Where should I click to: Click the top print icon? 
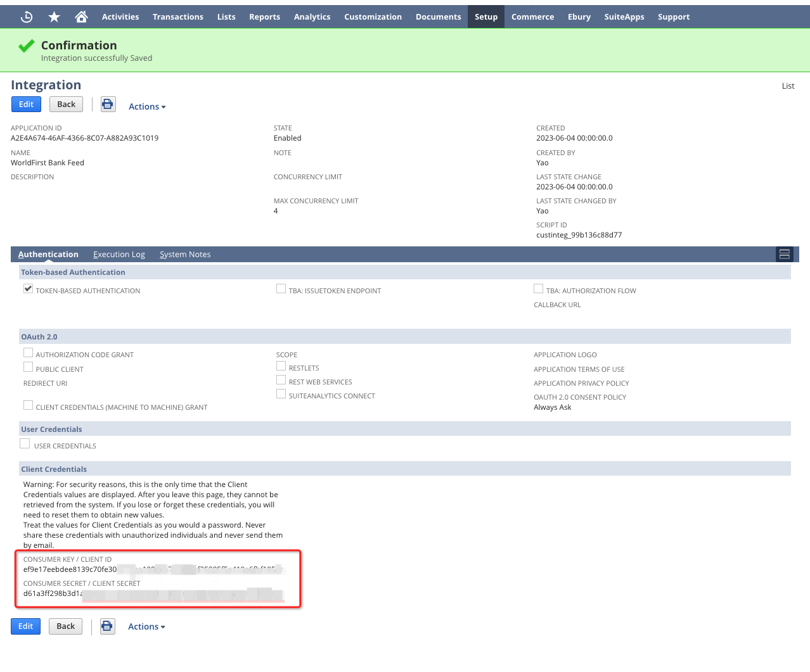pos(108,105)
